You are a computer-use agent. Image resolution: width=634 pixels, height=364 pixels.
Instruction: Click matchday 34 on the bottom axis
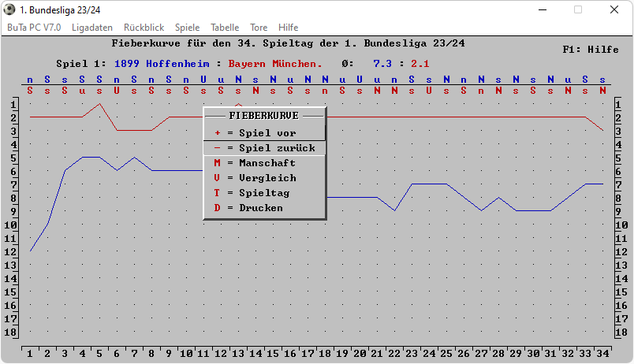coord(602,353)
